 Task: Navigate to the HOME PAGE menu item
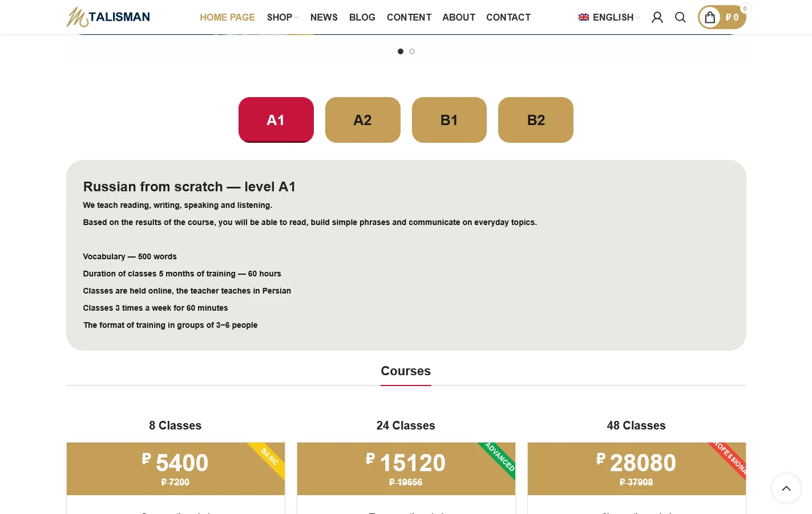227,17
